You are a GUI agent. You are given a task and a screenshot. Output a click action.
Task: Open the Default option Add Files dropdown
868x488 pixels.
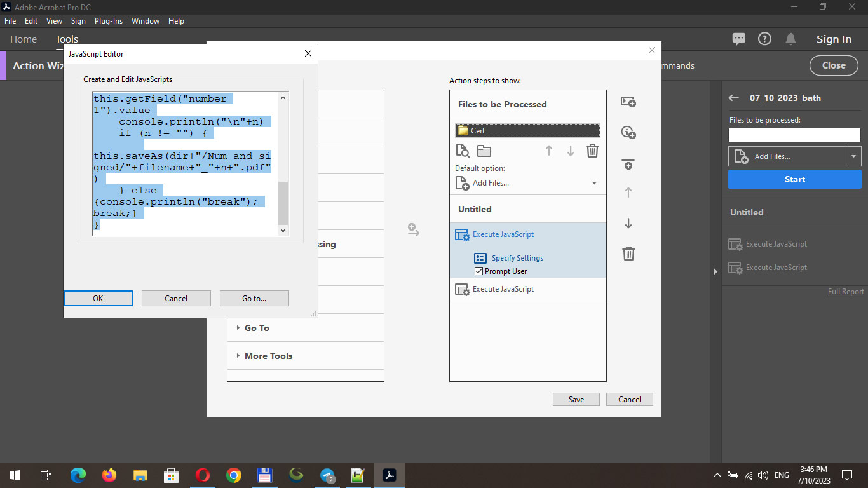(x=595, y=183)
